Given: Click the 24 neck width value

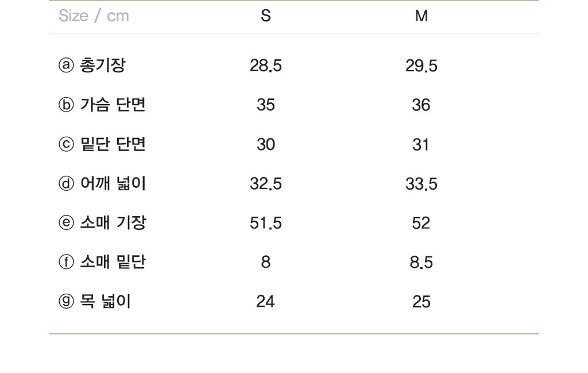Looking at the screenshot, I should (x=265, y=302).
